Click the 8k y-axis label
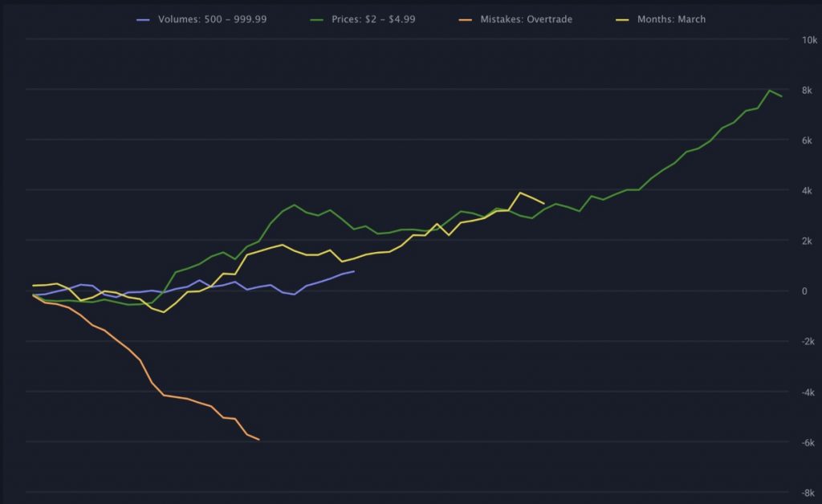This screenshot has height=504, width=822. pos(807,90)
